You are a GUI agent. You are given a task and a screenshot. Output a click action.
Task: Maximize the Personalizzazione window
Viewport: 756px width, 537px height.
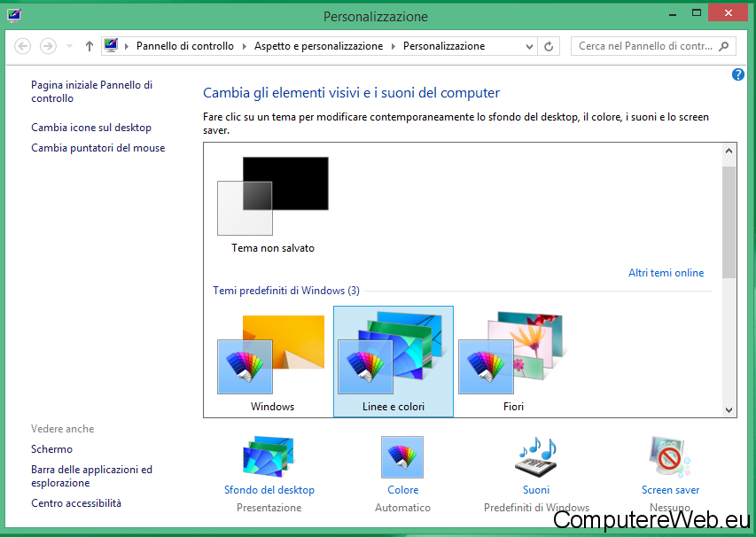tap(697, 13)
